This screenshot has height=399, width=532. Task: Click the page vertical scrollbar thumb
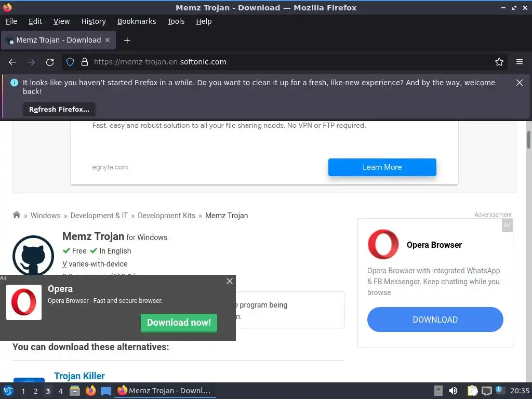pos(528,139)
